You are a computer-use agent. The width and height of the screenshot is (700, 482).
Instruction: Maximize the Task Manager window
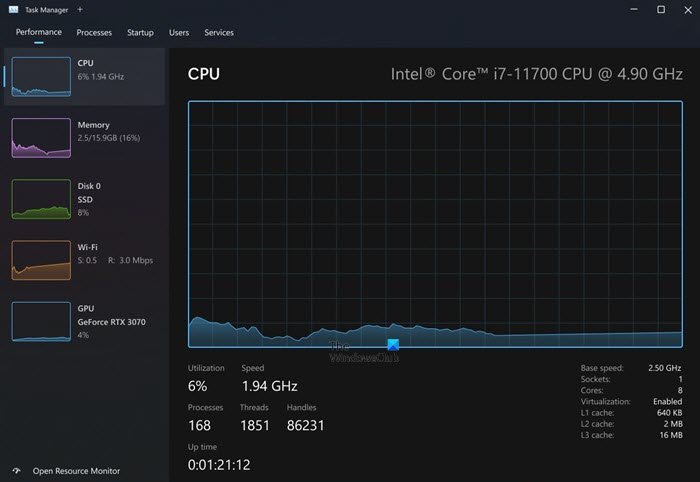661,10
